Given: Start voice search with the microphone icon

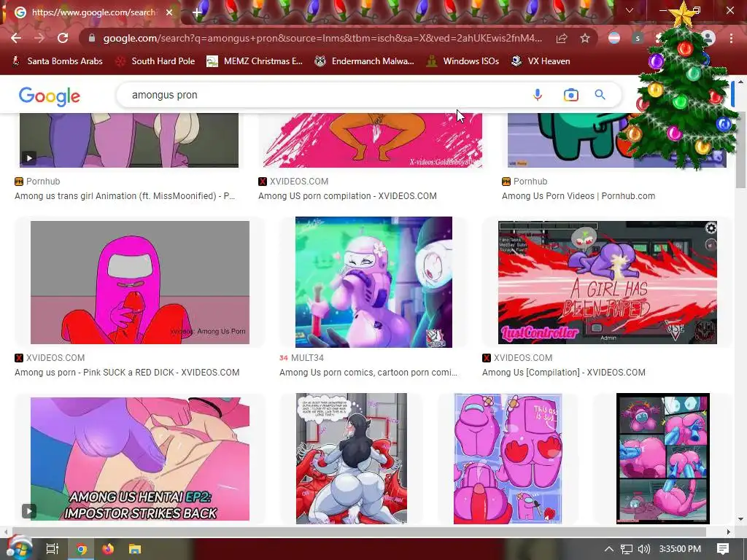Looking at the screenshot, I should coord(538,95).
